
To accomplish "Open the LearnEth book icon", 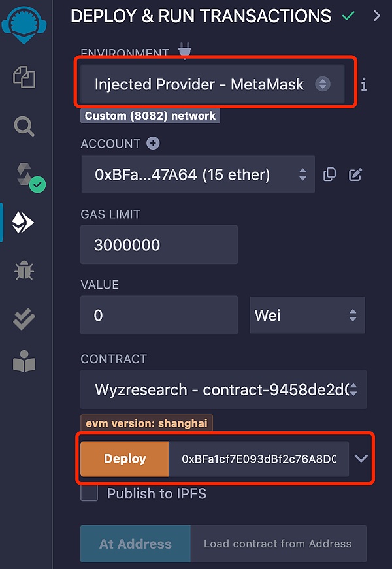I will (x=24, y=363).
